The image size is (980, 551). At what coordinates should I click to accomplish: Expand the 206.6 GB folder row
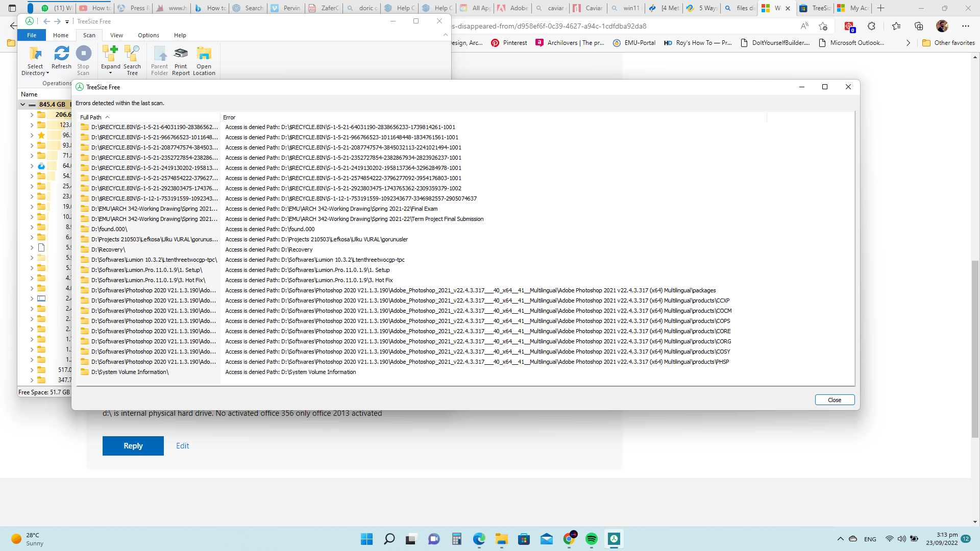[32, 115]
